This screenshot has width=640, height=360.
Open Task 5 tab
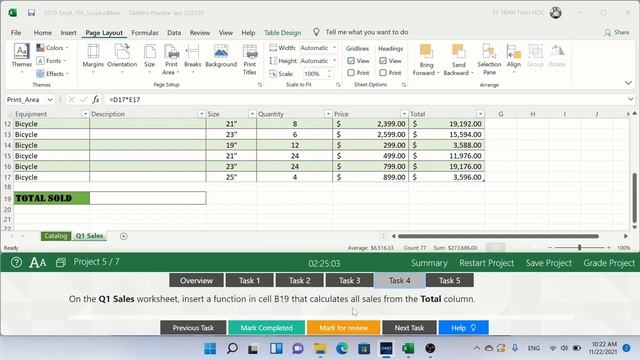(449, 280)
